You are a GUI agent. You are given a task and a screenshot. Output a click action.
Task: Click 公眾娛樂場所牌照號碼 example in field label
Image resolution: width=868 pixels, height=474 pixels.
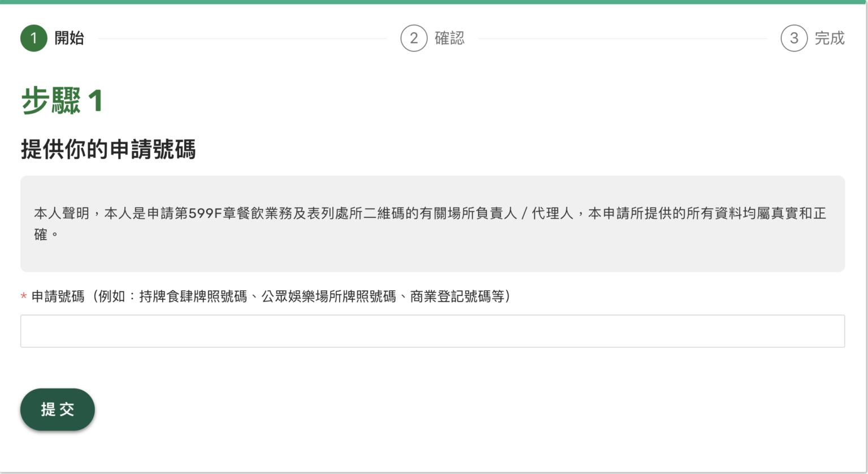pos(328,296)
